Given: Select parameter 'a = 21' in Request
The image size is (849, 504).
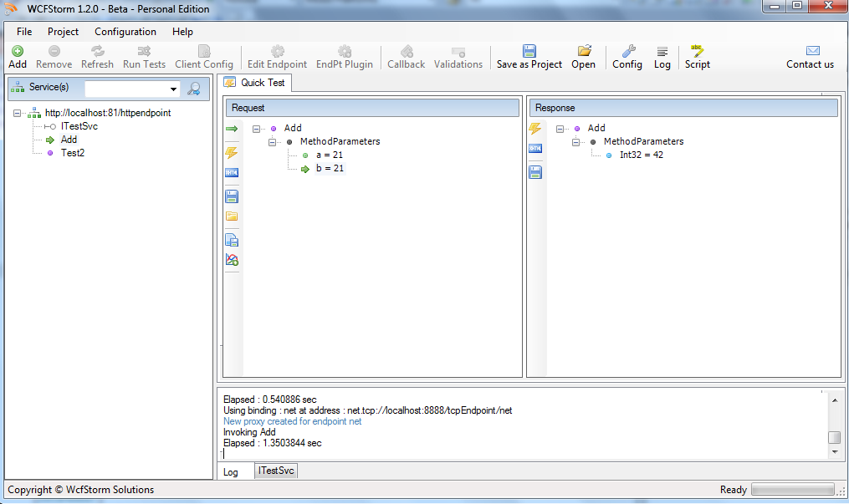Looking at the screenshot, I should (330, 155).
